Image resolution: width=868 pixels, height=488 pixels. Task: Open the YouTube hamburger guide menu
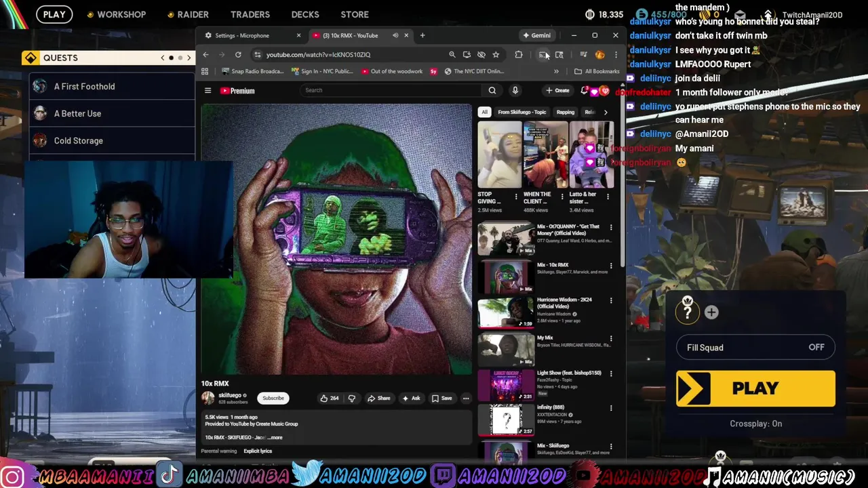[x=208, y=90]
